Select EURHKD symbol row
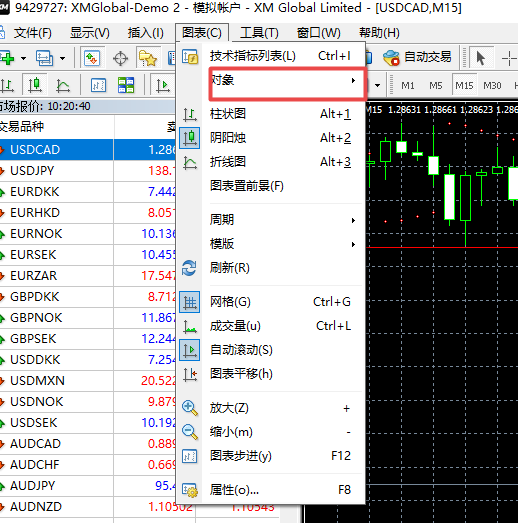Viewport: 518px width, 523px height. click(x=87, y=213)
